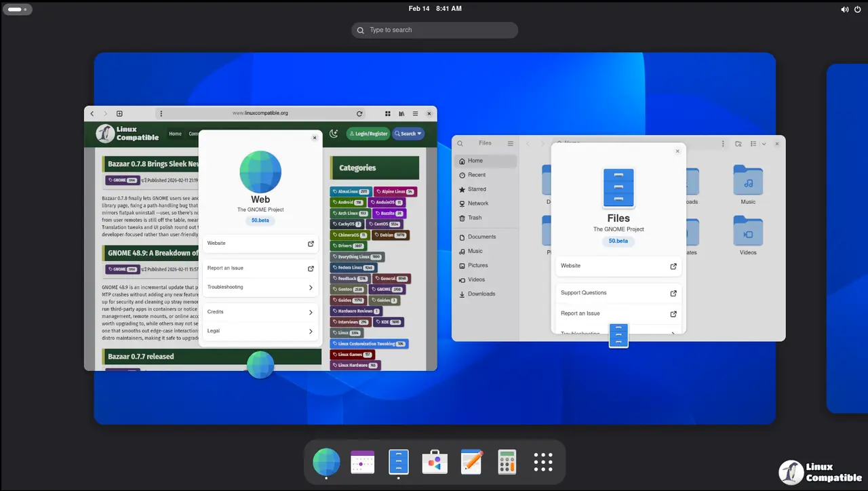Open the volume indicator in top bar

pos(844,9)
